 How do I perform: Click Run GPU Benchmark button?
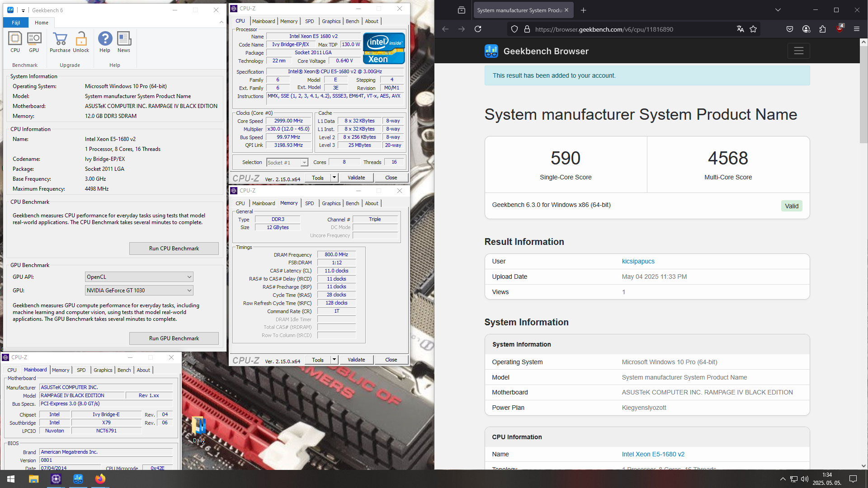pyautogui.click(x=174, y=338)
